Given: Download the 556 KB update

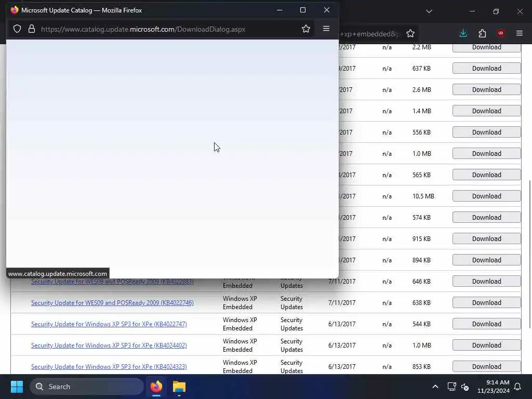Looking at the screenshot, I should point(486,132).
